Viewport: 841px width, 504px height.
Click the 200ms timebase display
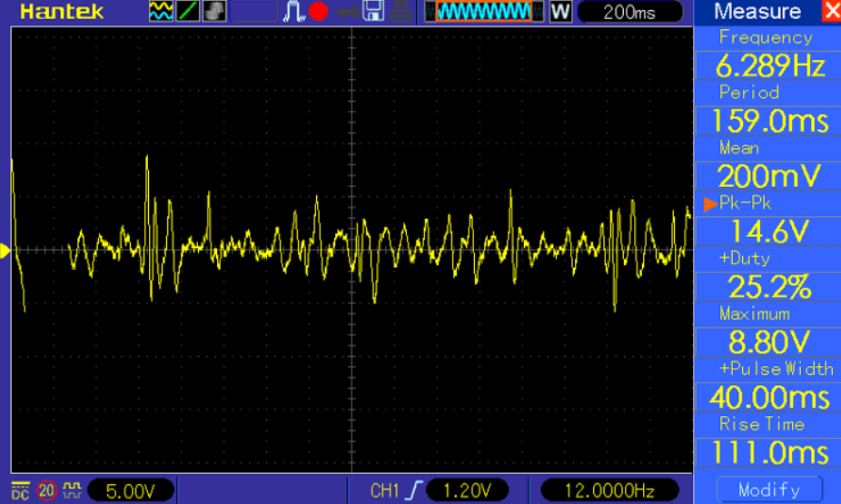tap(629, 12)
